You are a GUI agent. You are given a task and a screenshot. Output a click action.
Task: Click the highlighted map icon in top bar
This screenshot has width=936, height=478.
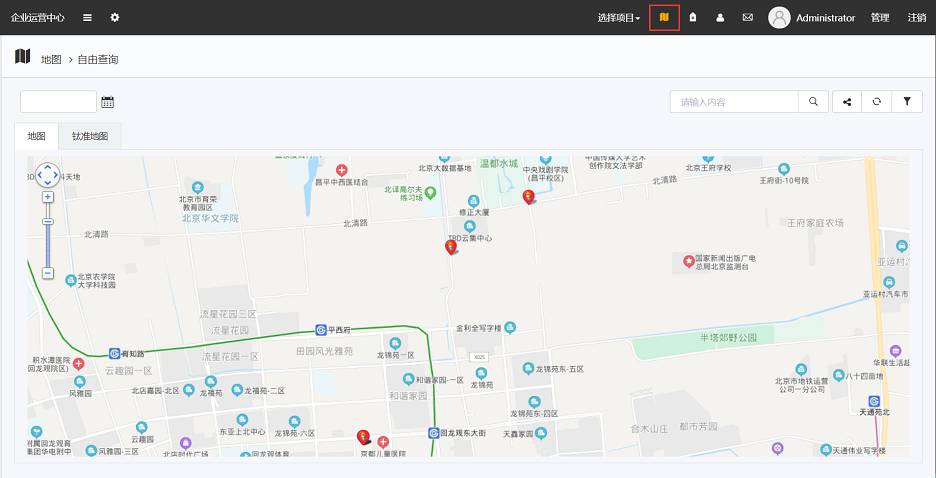coord(664,18)
